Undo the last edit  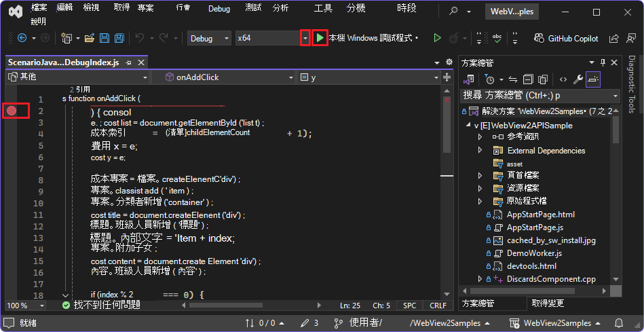coord(140,38)
